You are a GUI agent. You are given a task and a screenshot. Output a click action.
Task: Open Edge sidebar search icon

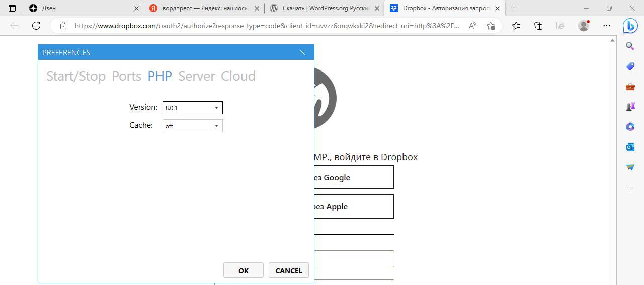click(630, 46)
